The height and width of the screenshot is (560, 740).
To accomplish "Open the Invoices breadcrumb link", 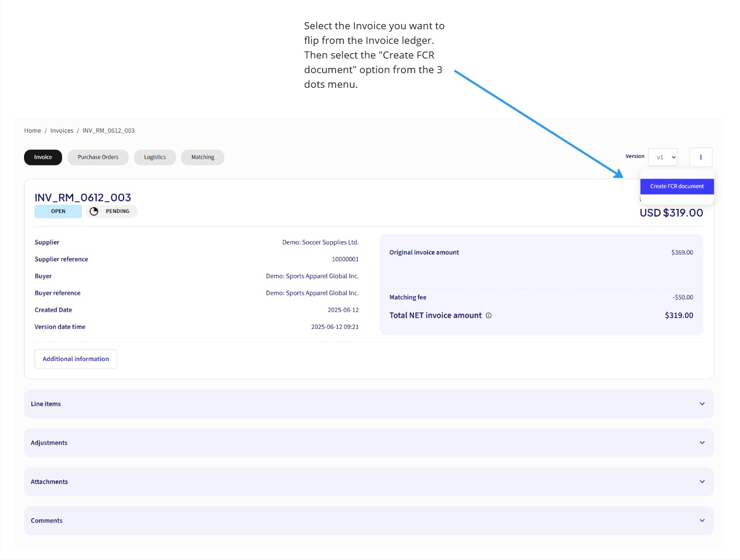I will [61, 130].
